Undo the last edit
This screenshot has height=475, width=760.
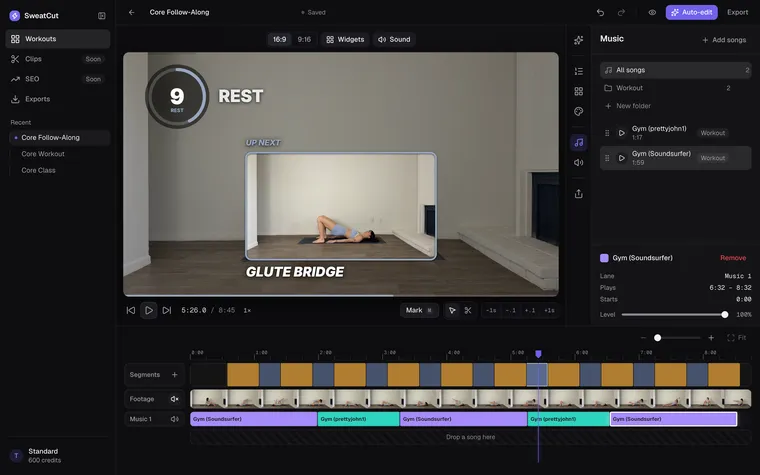click(x=601, y=13)
